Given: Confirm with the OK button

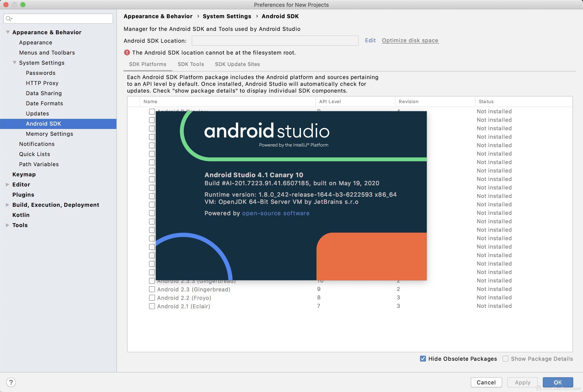Looking at the screenshot, I should click(x=558, y=382).
